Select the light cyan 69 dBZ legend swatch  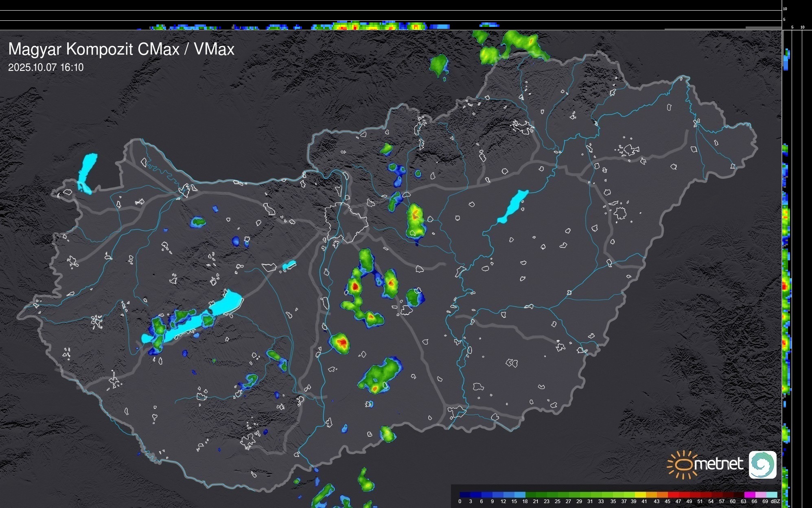coord(771,495)
